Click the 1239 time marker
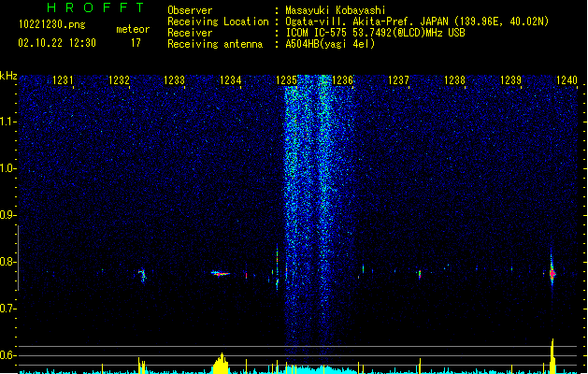The image size is (588, 374). pyautogui.click(x=510, y=80)
